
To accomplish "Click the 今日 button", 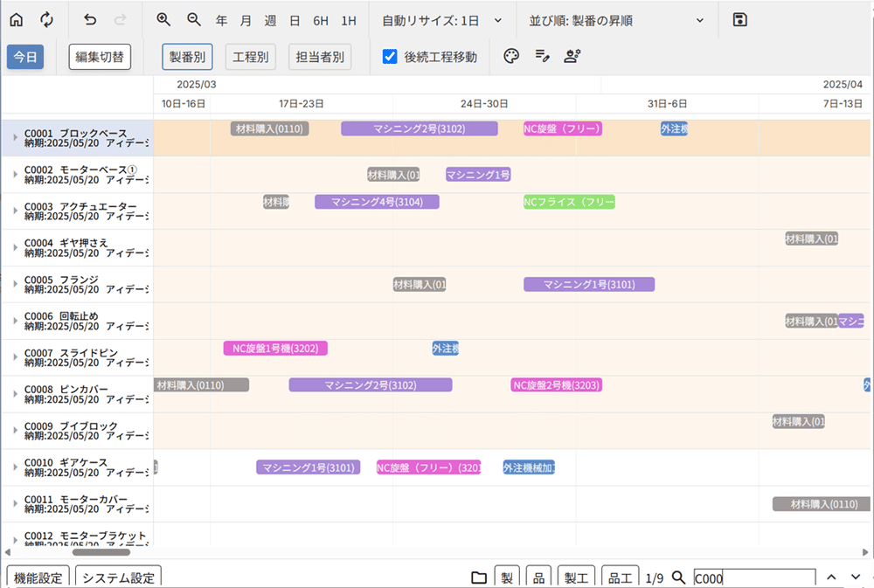I will [x=25, y=57].
